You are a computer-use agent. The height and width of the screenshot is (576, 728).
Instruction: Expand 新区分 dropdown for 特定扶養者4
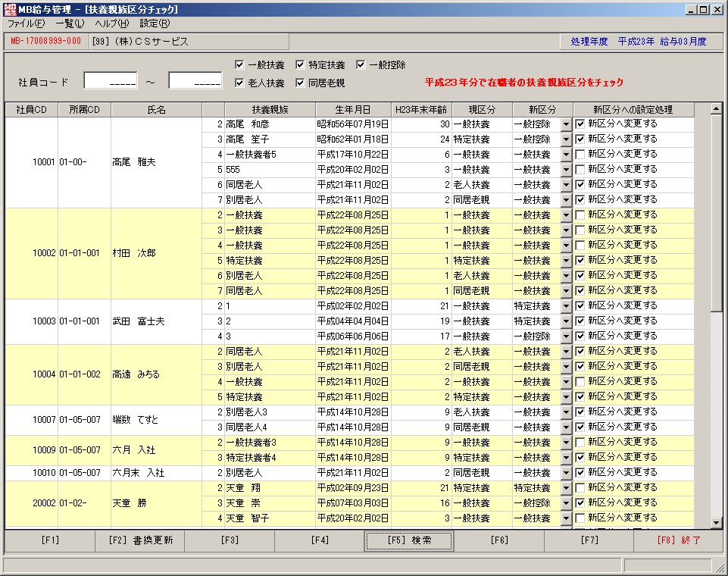(566, 458)
